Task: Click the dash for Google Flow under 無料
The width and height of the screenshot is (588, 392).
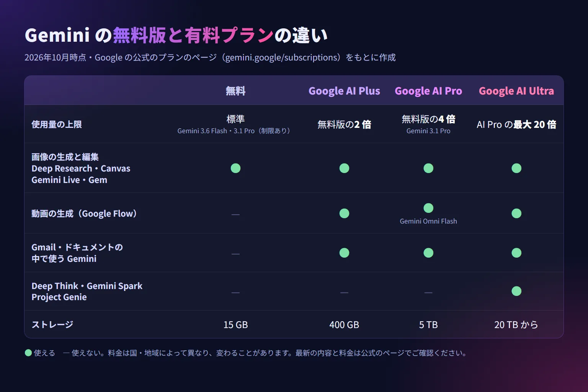Action: pos(235,214)
